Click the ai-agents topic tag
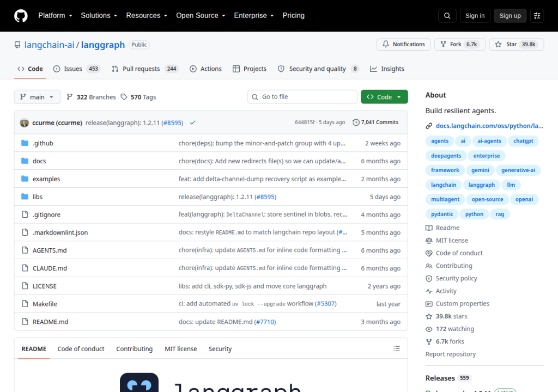Viewport: 558px width, 392px height. pyautogui.click(x=489, y=141)
